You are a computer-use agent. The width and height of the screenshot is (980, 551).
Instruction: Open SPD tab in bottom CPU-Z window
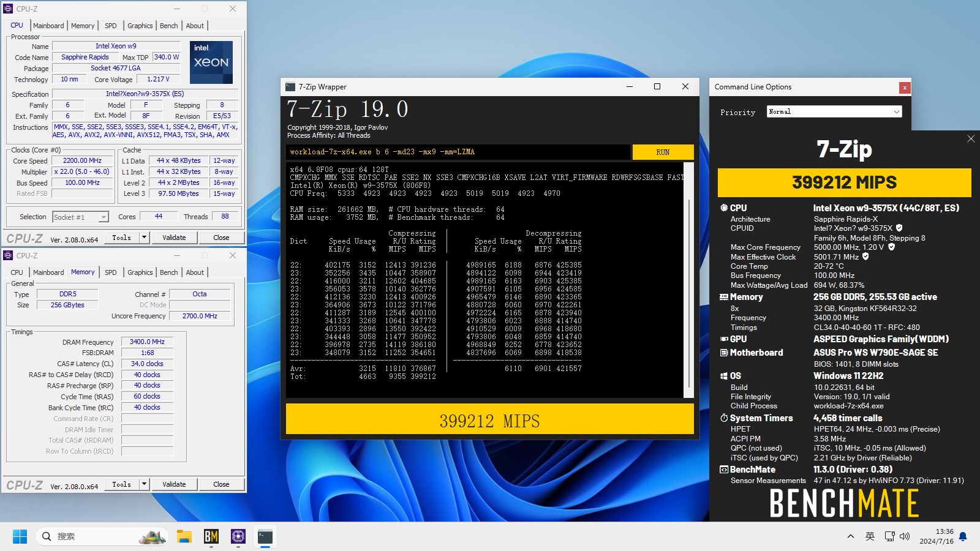[111, 272]
